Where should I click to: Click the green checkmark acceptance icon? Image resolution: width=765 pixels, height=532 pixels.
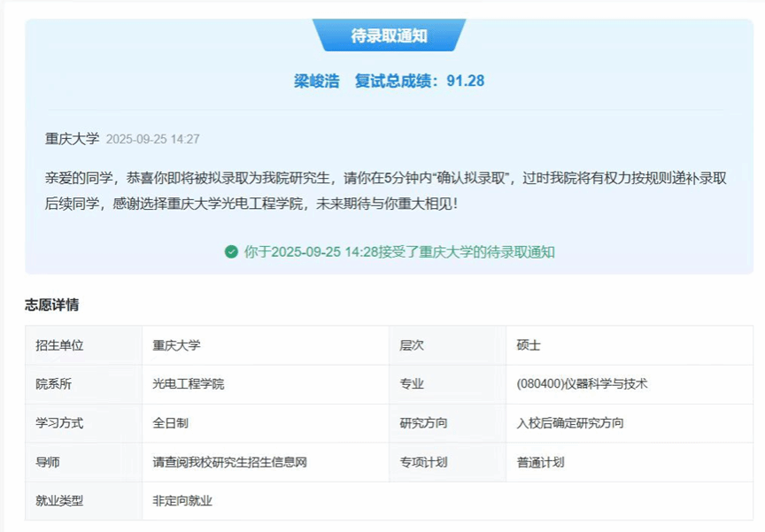(231, 251)
